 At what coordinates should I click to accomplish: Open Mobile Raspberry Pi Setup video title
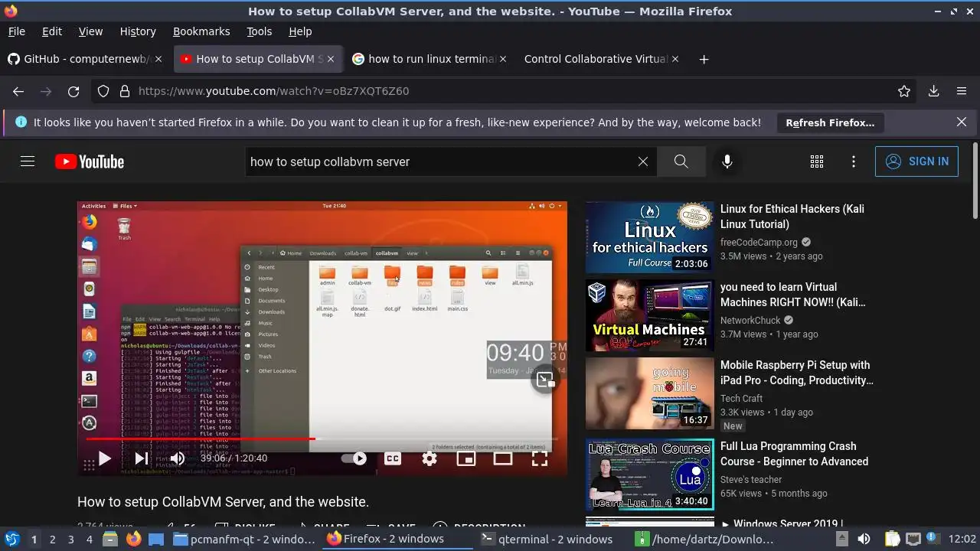pos(796,373)
